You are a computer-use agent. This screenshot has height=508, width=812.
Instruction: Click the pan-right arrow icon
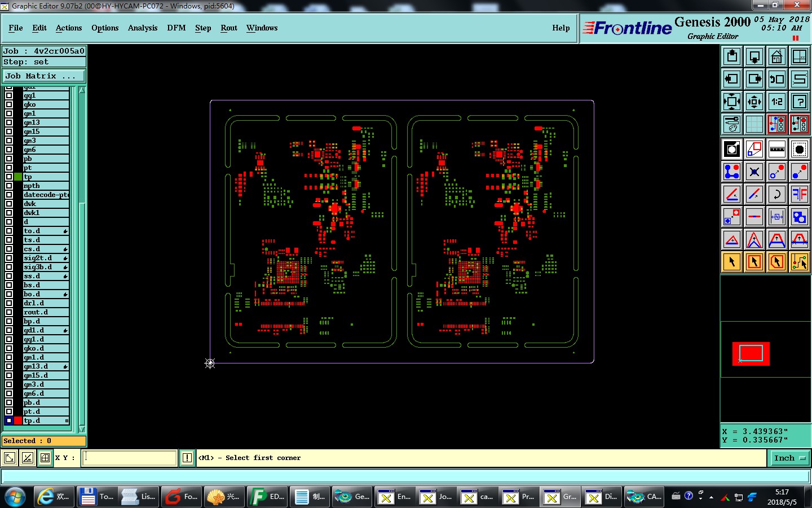[x=754, y=79]
